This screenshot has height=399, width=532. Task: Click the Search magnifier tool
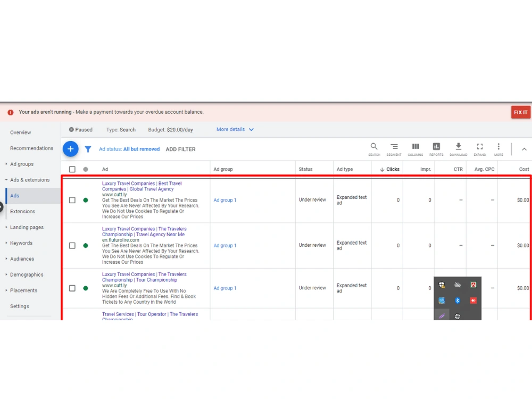(374, 149)
